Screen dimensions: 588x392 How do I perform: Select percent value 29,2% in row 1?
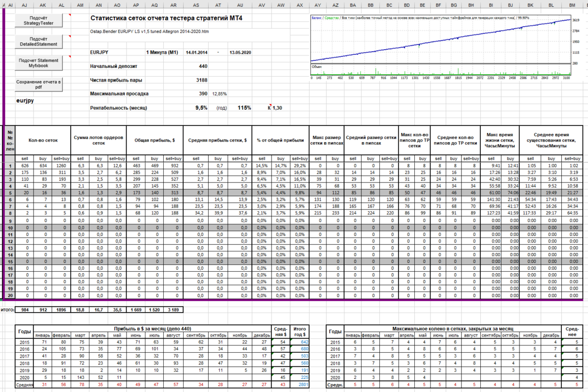(299, 166)
